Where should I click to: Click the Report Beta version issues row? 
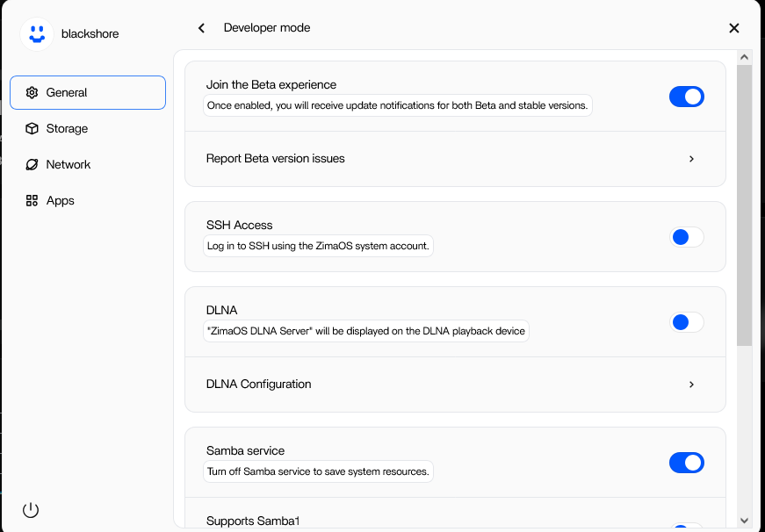455,159
